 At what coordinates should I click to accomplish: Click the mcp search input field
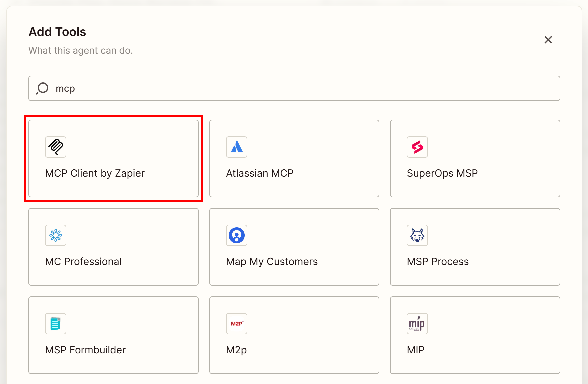coord(293,88)
